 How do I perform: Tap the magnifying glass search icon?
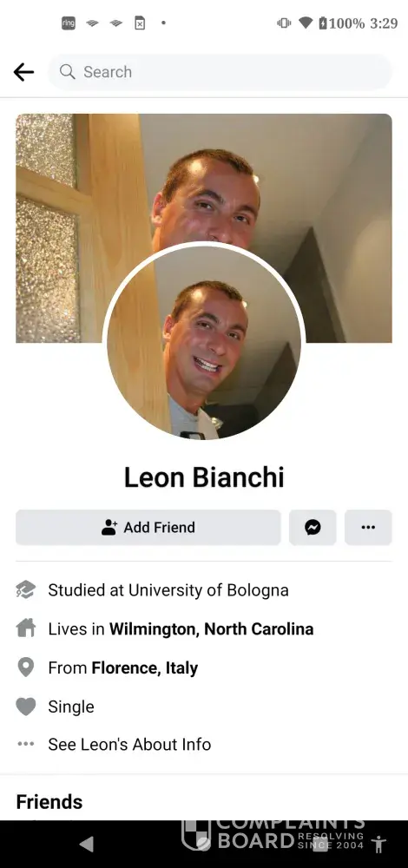tap(67, 72)
